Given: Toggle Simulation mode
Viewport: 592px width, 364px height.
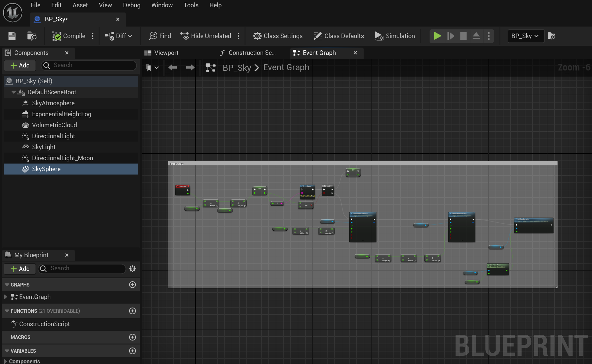Looking at the screenshot, I should (395, 36).
